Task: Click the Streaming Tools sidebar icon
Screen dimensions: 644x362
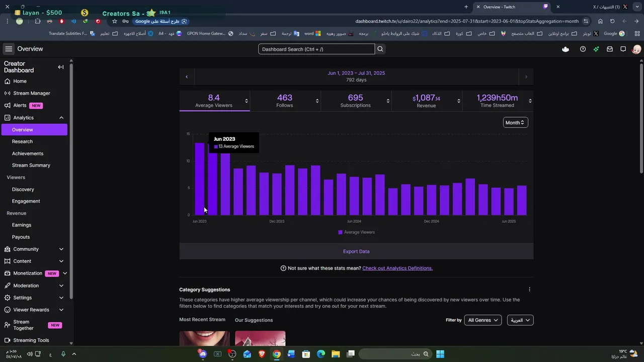Action: [7, 340]
